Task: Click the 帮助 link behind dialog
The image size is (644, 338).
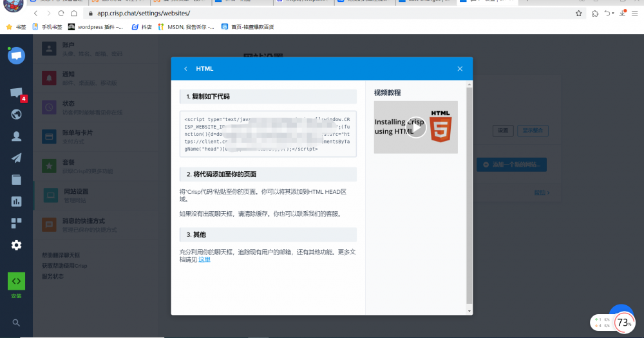Action: [542, 192]
